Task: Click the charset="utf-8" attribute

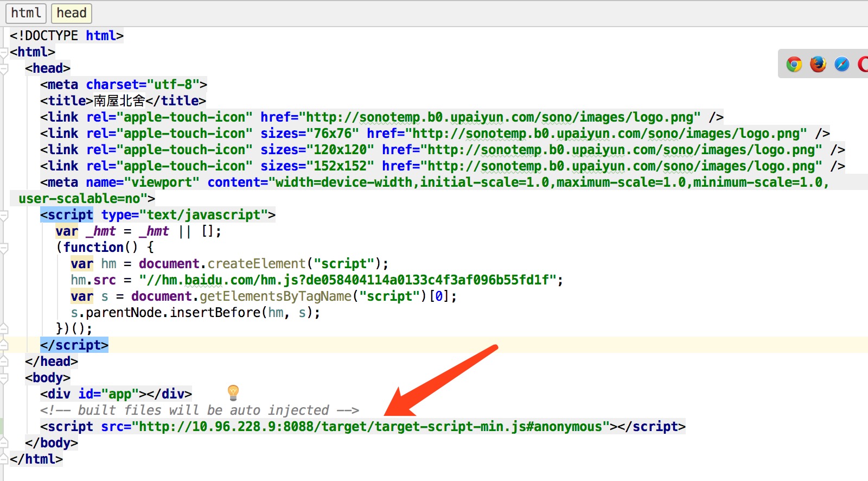Action: (143, 85)
